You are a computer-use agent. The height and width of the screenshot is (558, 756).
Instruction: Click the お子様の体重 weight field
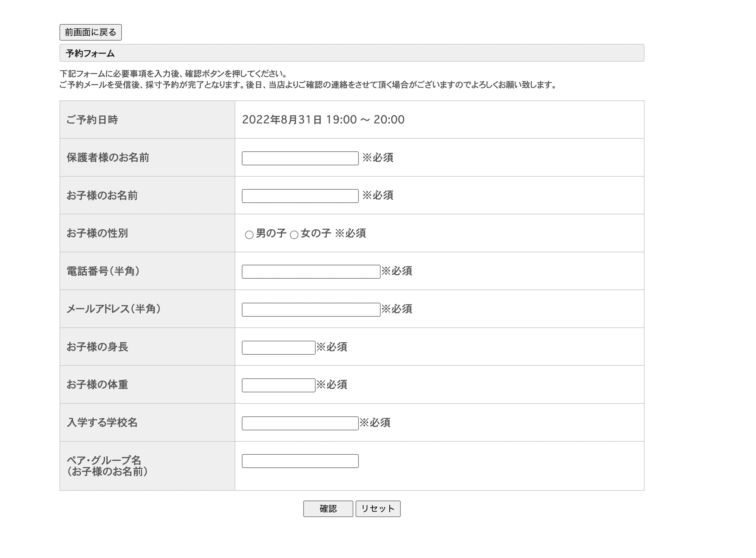(279, 386)
